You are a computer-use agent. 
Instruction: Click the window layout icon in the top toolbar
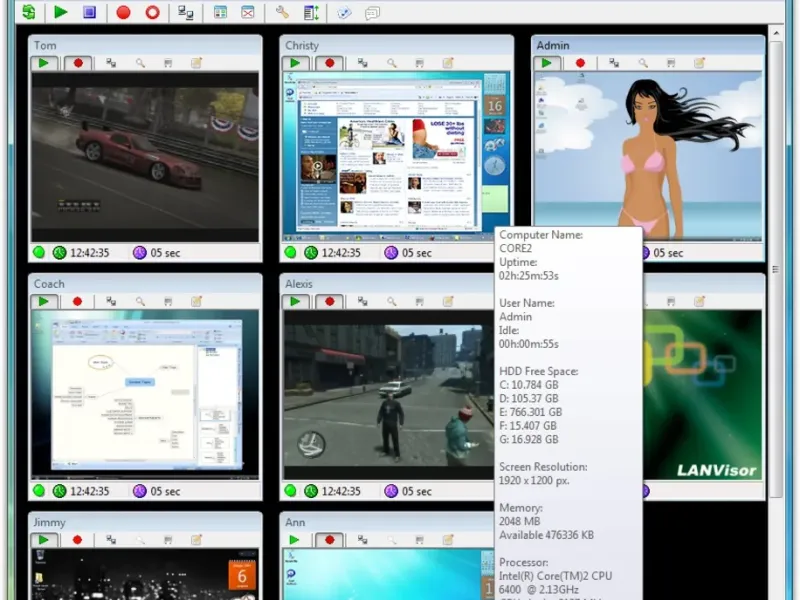[220, 13]
